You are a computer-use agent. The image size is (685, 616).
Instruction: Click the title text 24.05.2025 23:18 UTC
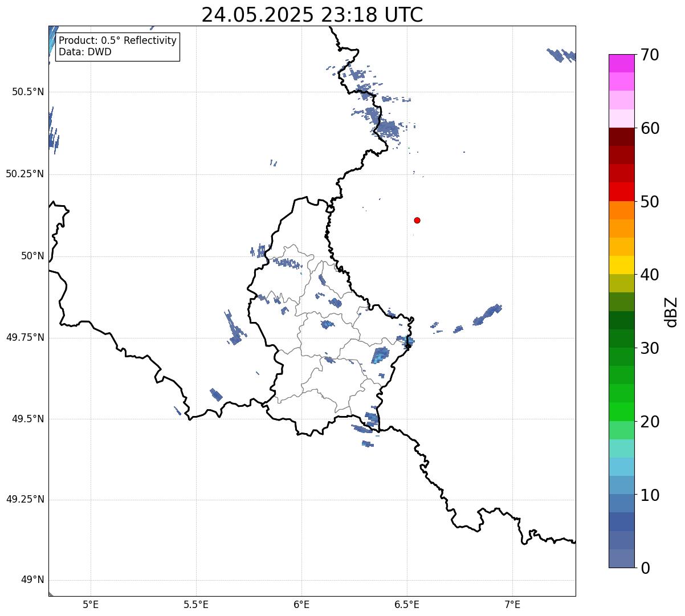(x=312, y=15)
